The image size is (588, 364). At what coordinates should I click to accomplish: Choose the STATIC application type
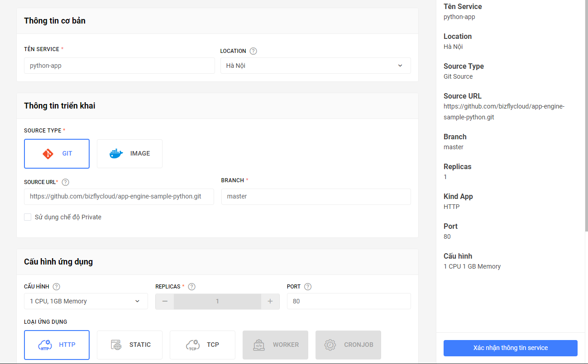coord(129,345)
